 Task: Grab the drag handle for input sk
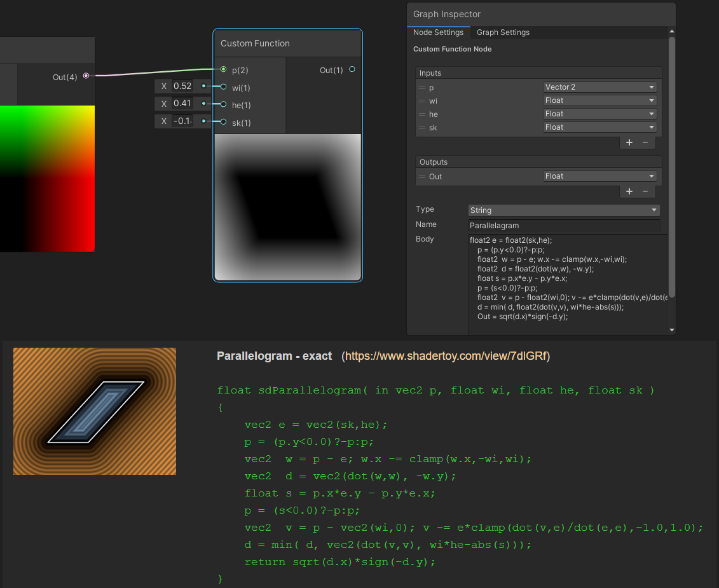coord(422,128)
